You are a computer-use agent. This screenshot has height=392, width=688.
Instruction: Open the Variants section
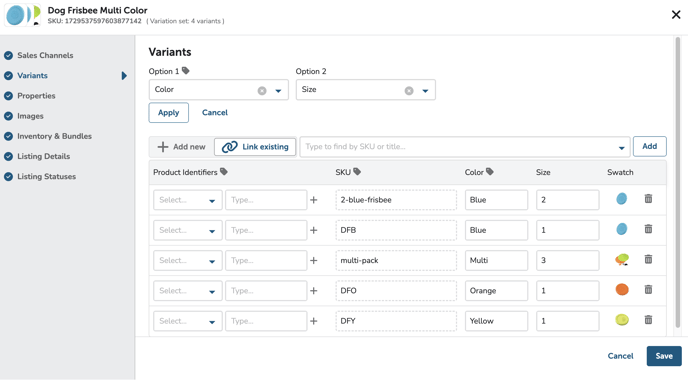[32, 76]
